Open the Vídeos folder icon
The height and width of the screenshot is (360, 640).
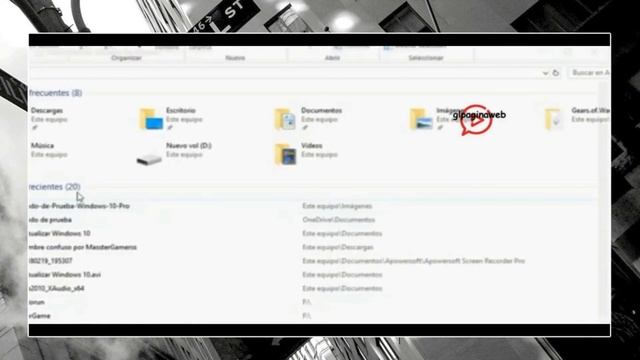[x=285, y=154]
